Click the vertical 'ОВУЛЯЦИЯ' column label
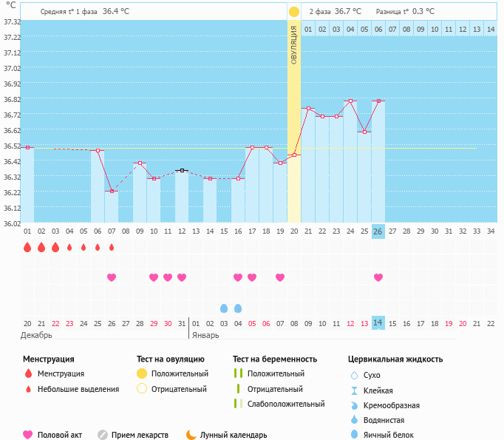 [x=294, y=44]
